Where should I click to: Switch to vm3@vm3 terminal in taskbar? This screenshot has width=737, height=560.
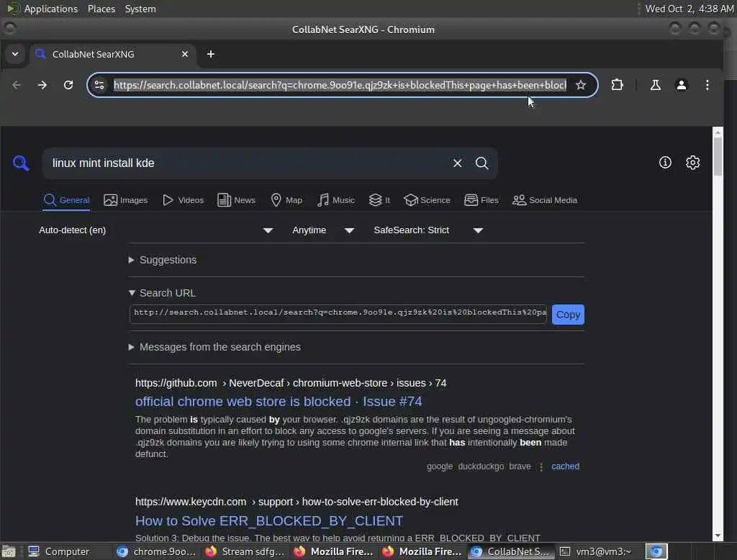(596, 551)
